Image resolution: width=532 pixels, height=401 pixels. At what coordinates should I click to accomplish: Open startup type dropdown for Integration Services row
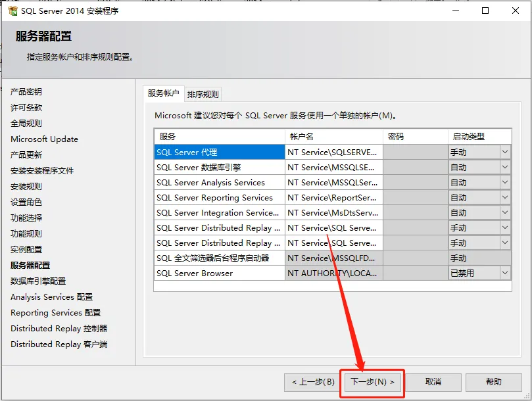pyautogui.click(x=505, y=212)
